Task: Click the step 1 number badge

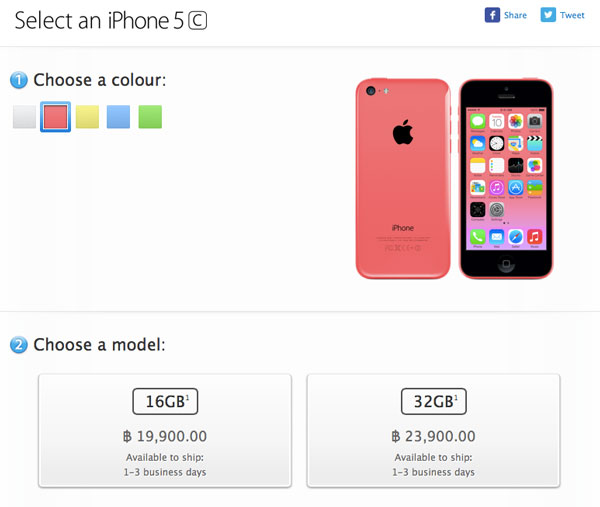Action: point(19,80)
